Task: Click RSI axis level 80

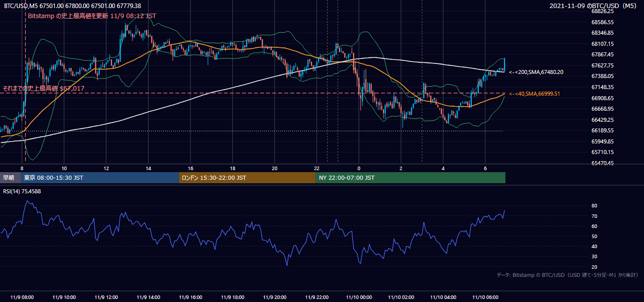Action: coord(594,206)
